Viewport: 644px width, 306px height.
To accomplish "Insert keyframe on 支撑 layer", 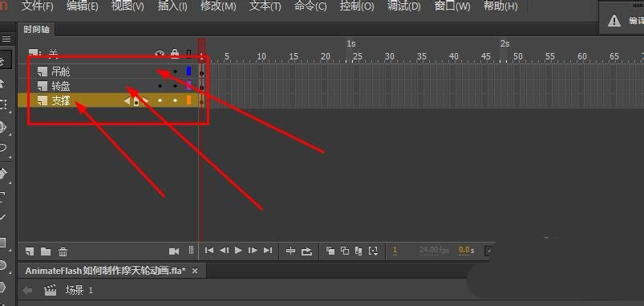I will pyautogui.click(x=136, y=100).
